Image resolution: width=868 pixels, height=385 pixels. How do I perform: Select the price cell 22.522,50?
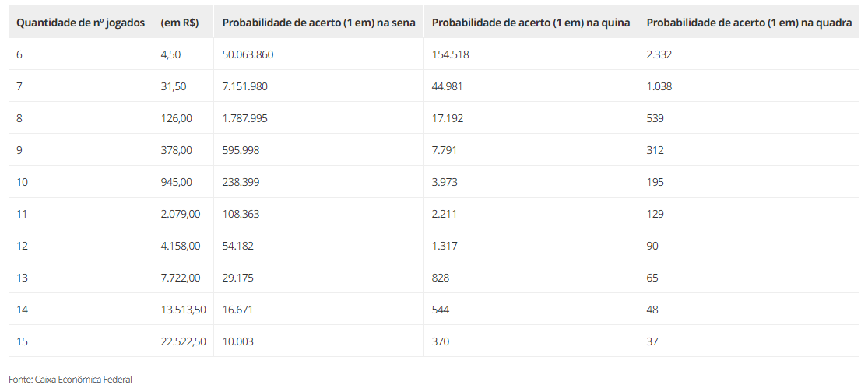click(184, 341)
